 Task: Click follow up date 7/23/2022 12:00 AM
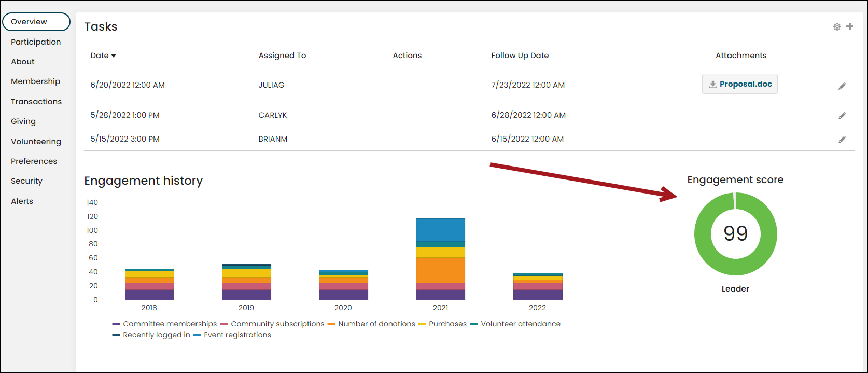tap(528, 85)
